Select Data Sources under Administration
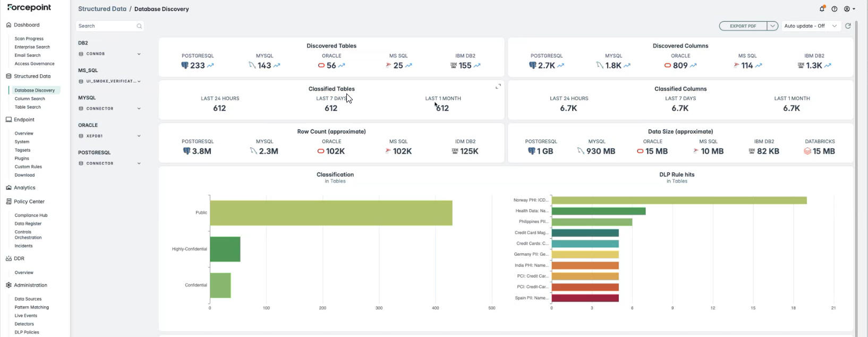 point(28,299)
